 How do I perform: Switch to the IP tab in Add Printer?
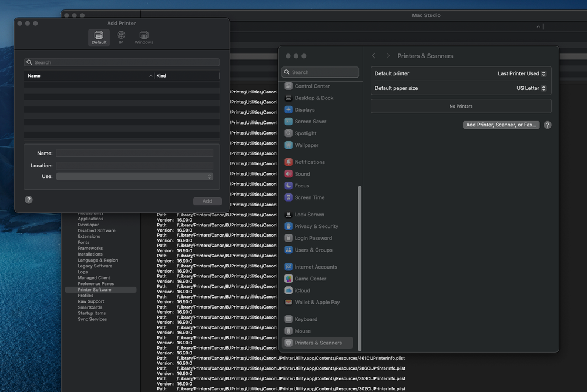tap(121, 38)
